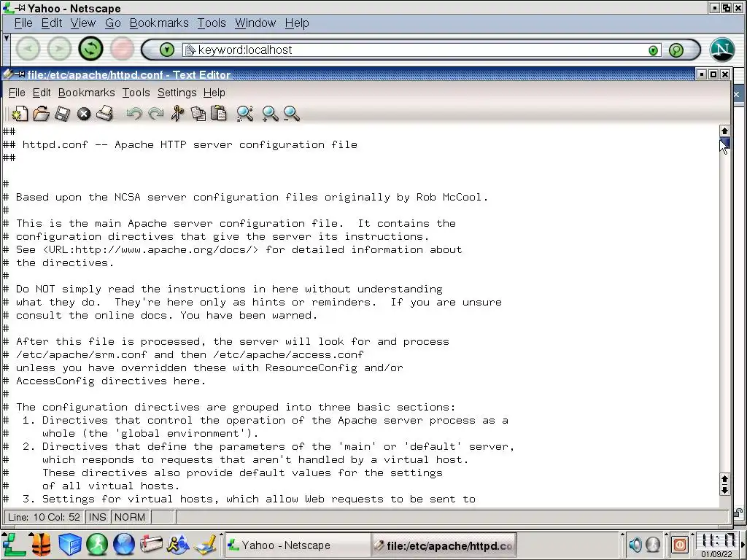
Task: Click Netscape Forward navigation button
Action: pyautogui.click(x=59, y=49)
